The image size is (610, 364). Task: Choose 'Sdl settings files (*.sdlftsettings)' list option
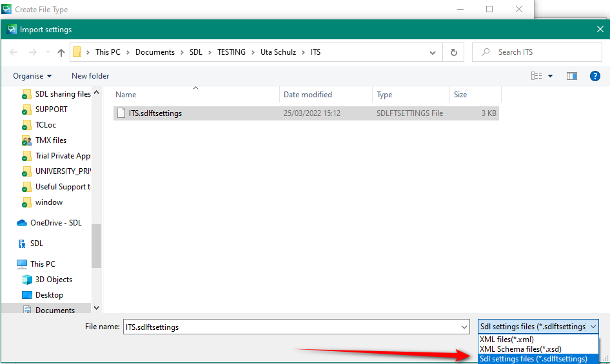tap(538, 359)
